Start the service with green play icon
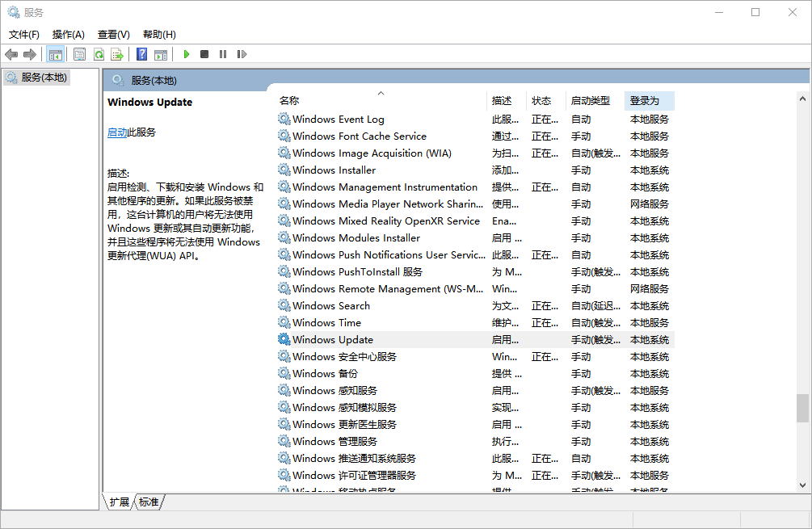Viewport: 812px width, 529px height. (187, 54)
